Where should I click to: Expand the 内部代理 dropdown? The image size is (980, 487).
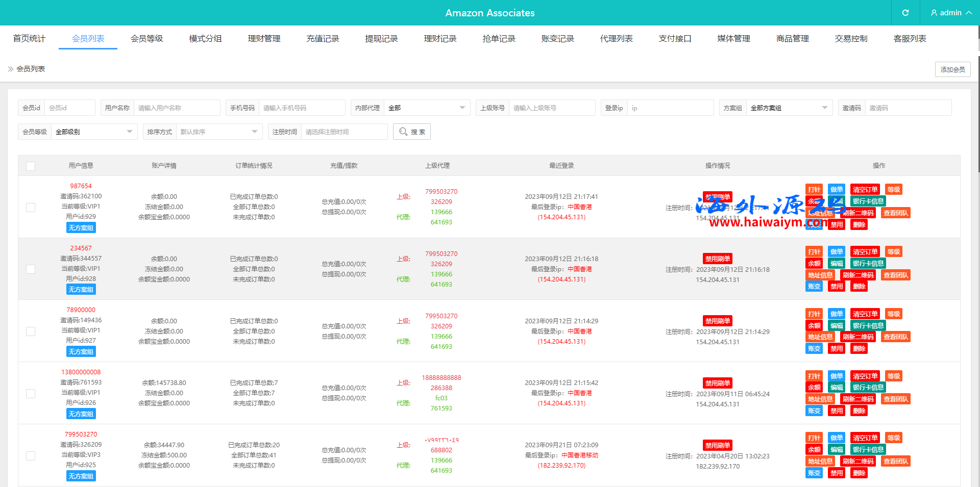click(x=426, y=108)
